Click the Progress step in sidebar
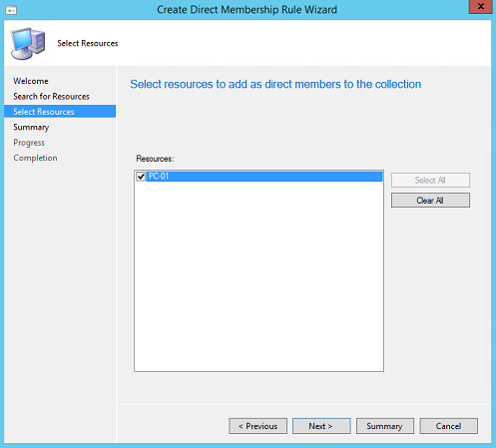This screenshot has height=448, width=496. (x=29, y=143)
